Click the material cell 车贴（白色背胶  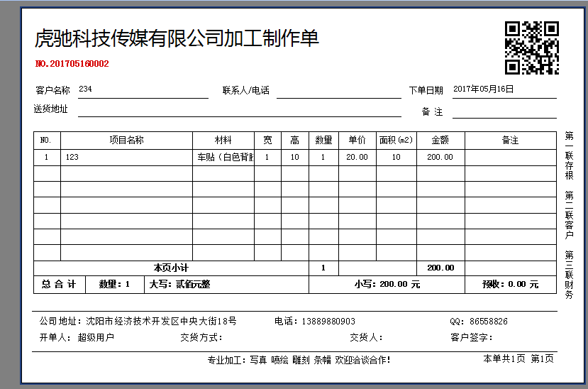point(225,158)
